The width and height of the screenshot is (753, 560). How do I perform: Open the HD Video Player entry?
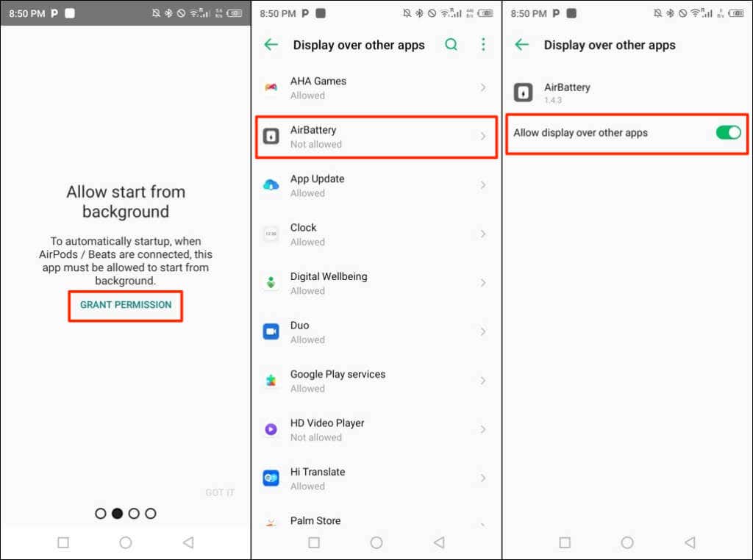(x=376, y=430)
